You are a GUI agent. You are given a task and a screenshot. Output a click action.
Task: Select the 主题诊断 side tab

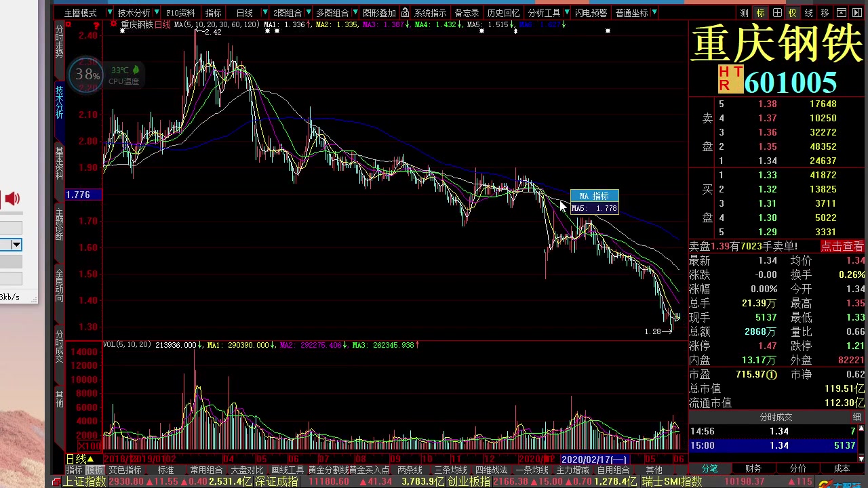(60, 225)
